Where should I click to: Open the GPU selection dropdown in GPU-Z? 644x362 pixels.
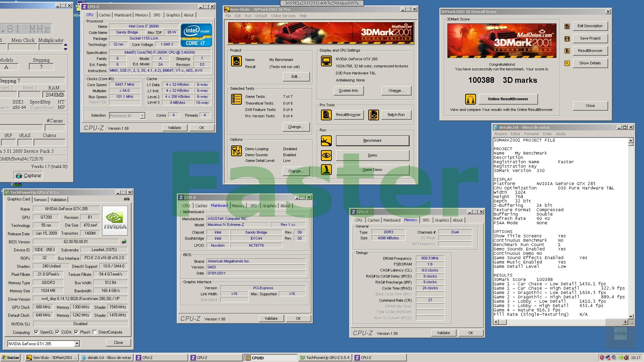click(77, 344)
